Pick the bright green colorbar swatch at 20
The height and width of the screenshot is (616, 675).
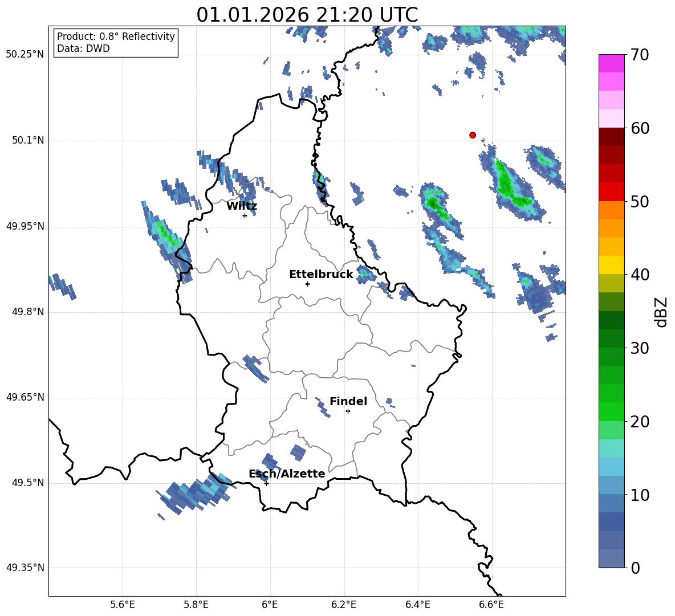[x=611, y=412]
